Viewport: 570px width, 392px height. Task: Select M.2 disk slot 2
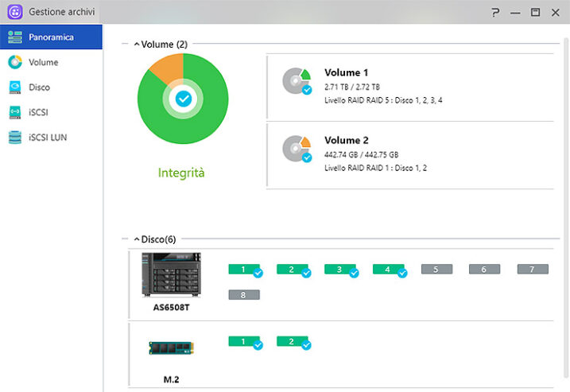point(292,341)
